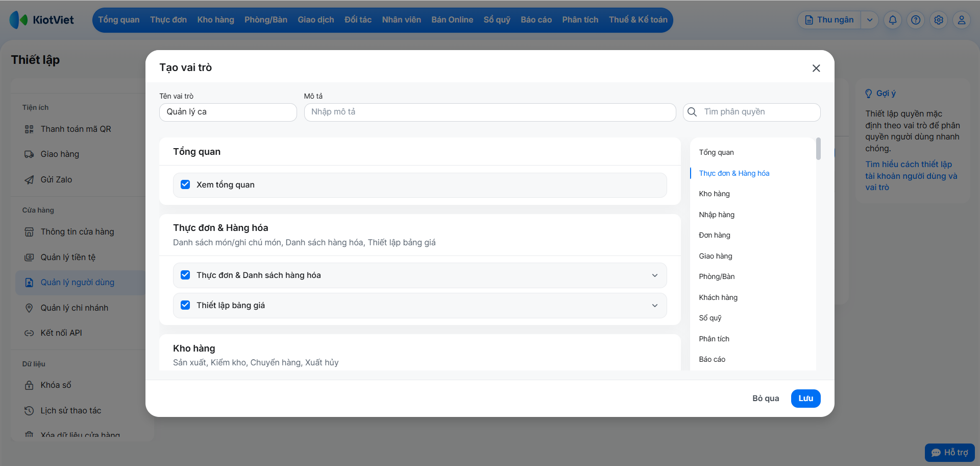Click the search magnifier icon in permissions field

[692, 112]
